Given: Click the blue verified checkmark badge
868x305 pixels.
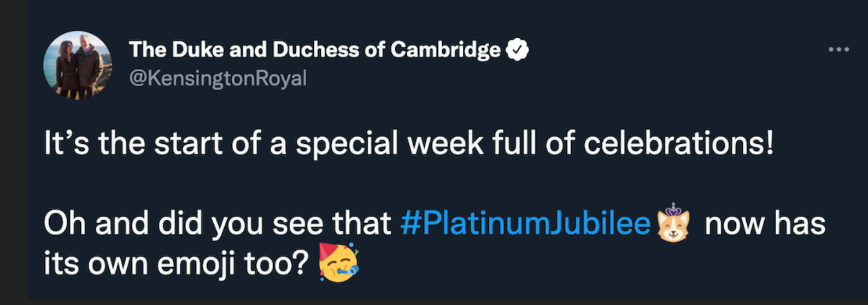Looking at the screenshot, I should pyautogui.click(x=517, y=50).
